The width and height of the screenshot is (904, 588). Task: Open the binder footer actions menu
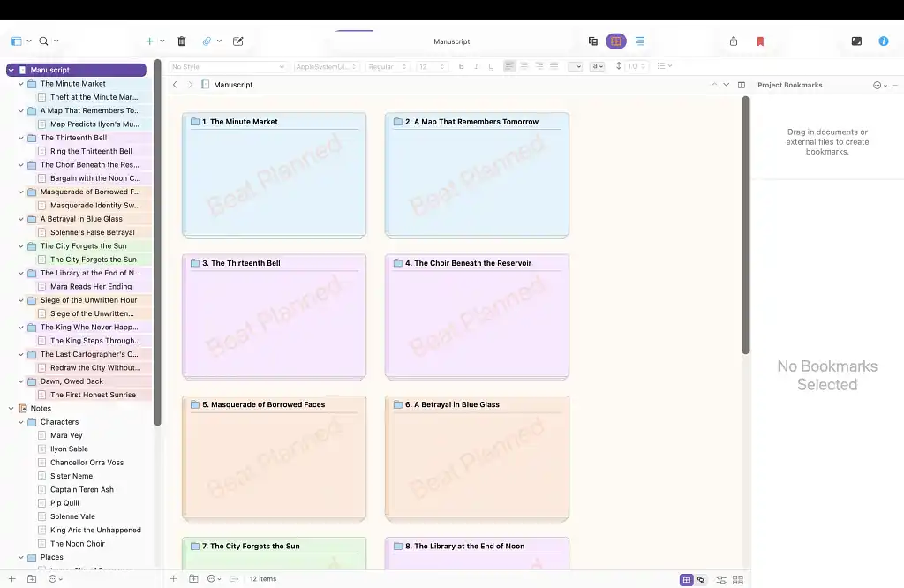tap(56, 579)
